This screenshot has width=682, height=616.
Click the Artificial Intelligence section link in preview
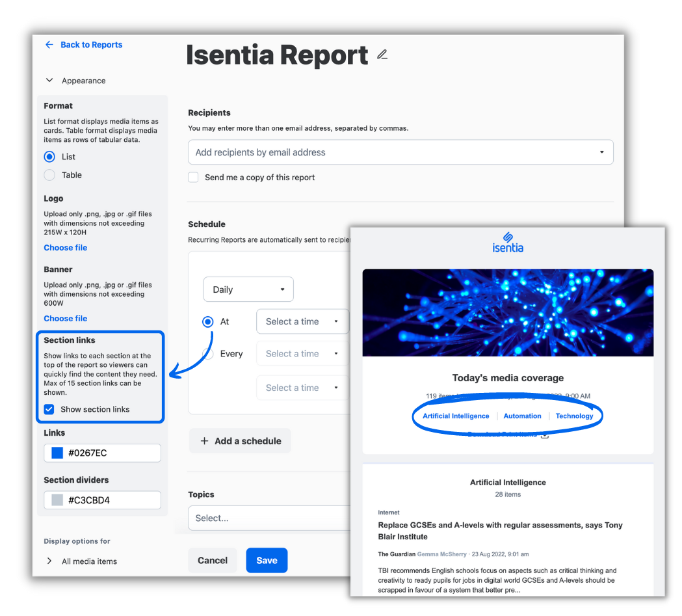click(x=456, y=416)
